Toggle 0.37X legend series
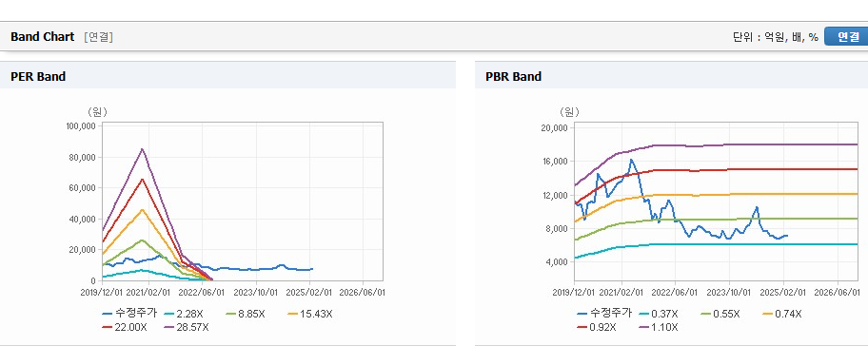This screenshot has width=868, height=346. pos(660,314)
